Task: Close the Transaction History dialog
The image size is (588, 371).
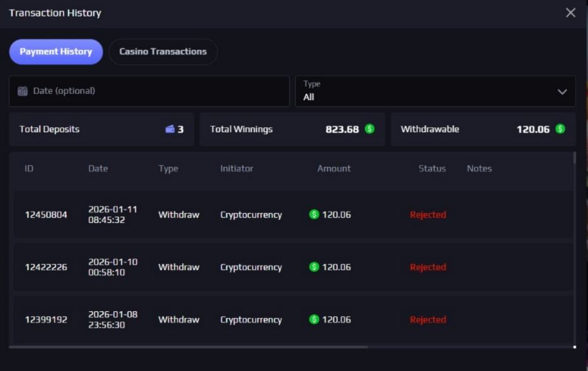Action: point(570,13)
